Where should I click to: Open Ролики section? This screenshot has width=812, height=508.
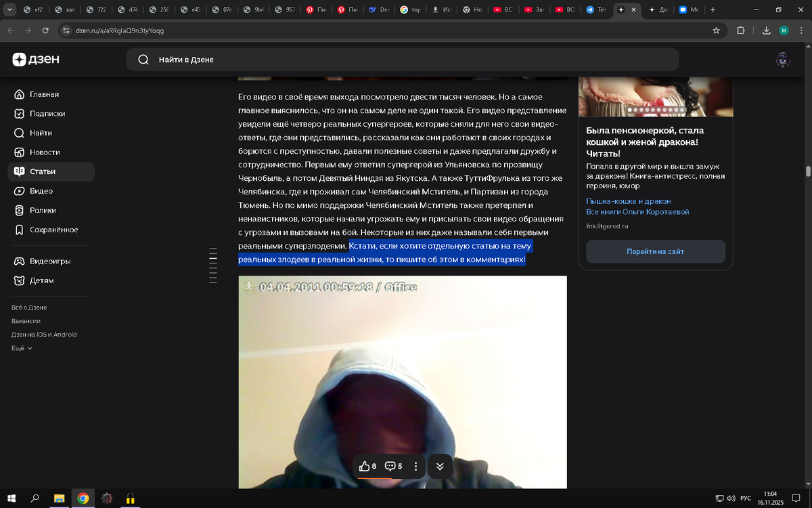click(51, 210)
